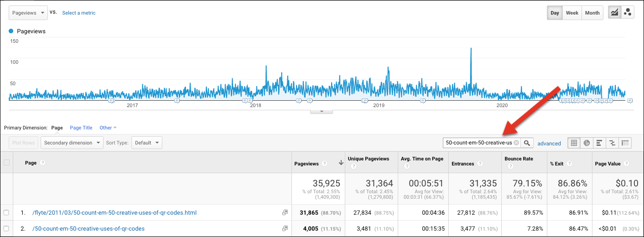Expand the annotations drawer below the chart
Image resolution: width=644 pixels, height=237 pixels.
click(x=322, y=111)
